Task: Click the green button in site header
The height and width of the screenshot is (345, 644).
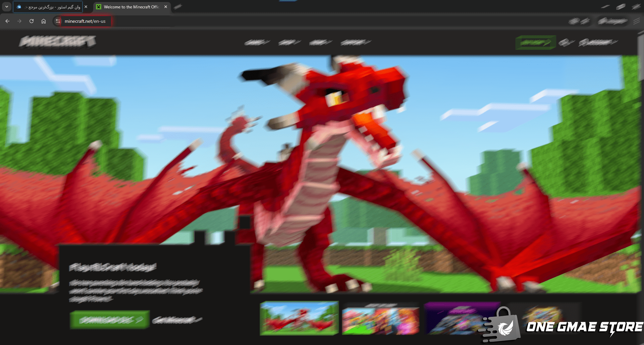Action: click(x=535, y=42)
